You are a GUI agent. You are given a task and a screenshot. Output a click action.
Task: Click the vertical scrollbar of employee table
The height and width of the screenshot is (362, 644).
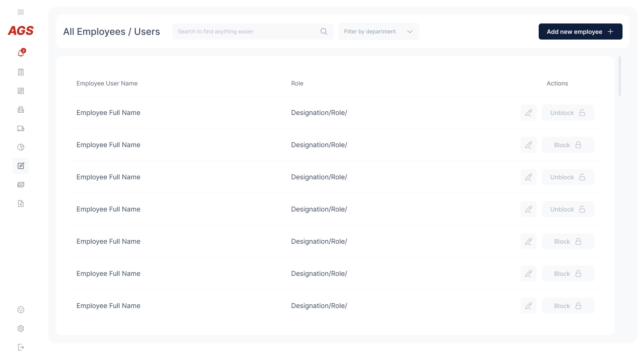point(620,76)
